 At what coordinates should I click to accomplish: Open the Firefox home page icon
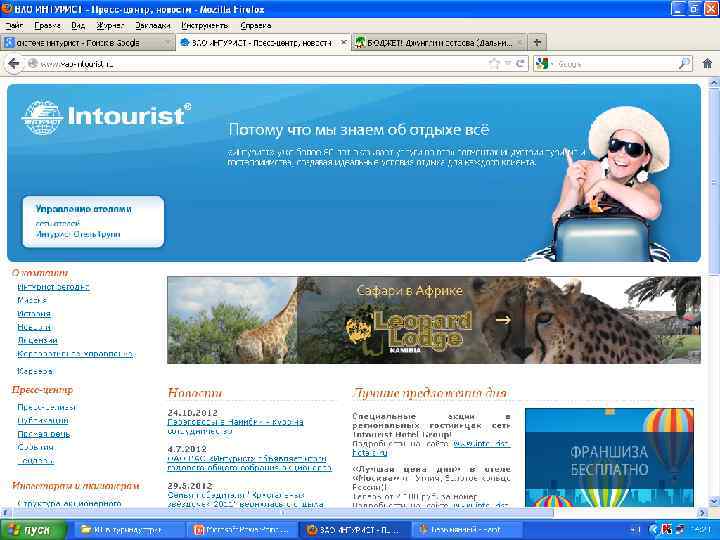tap(707, 63)
